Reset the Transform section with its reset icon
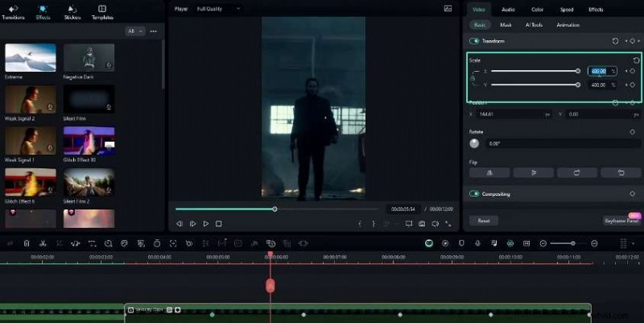The height and width of the screenshot is (323, 644). pos(615,41)
